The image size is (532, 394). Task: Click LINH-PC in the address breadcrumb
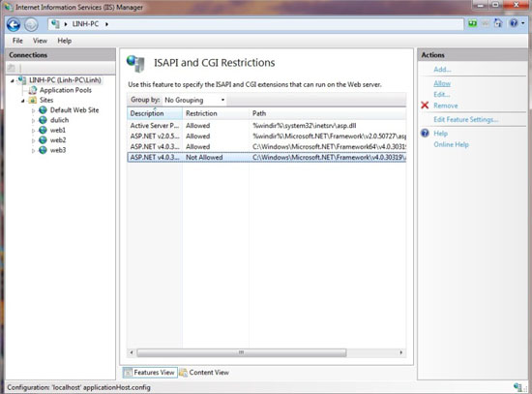(x=85, y=24)
